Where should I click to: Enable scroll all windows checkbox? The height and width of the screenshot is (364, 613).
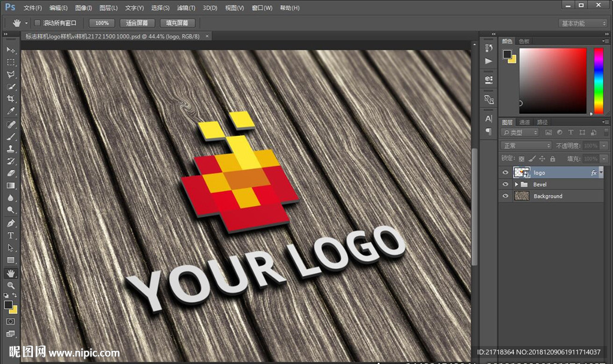tap(38, 23)
